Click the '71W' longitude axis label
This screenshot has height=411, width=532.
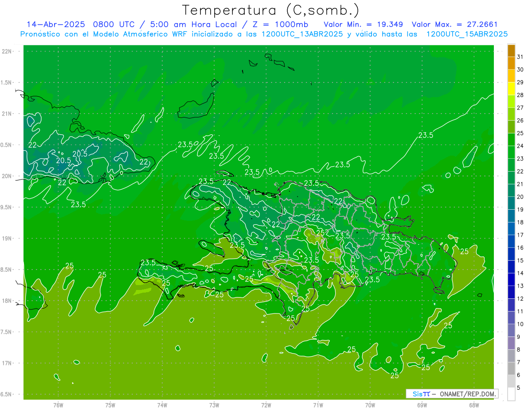click(318, 405)
